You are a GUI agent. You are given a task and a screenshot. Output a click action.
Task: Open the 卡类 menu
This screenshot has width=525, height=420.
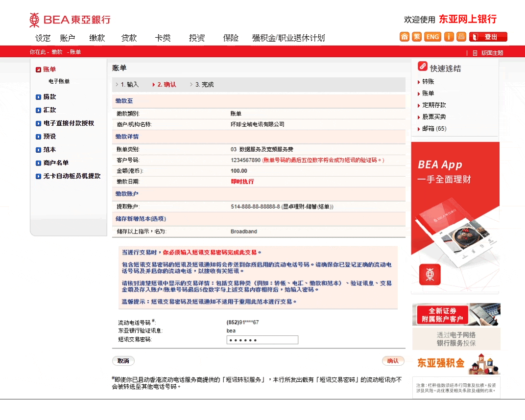pos(163,38)
